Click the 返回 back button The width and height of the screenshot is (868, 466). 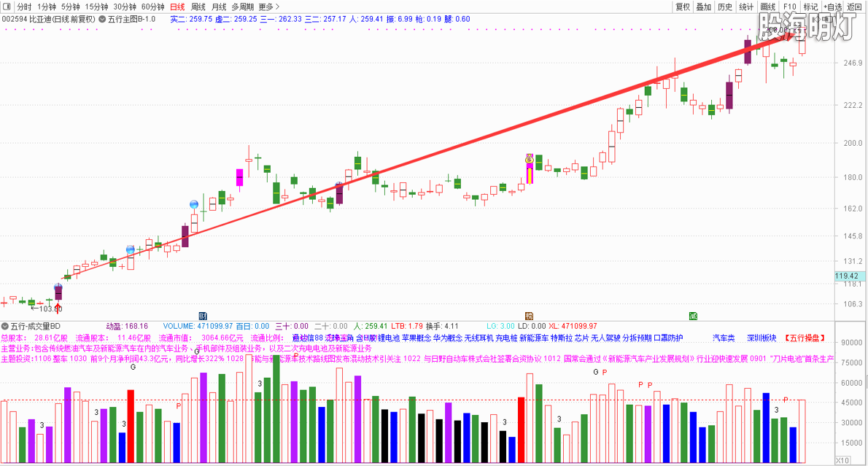(x=855, y=7)
